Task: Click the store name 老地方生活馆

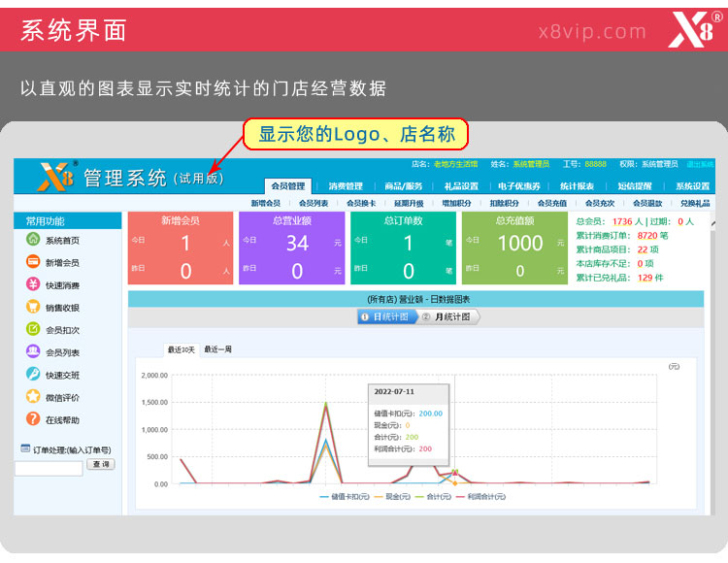Action: point(455,164)
